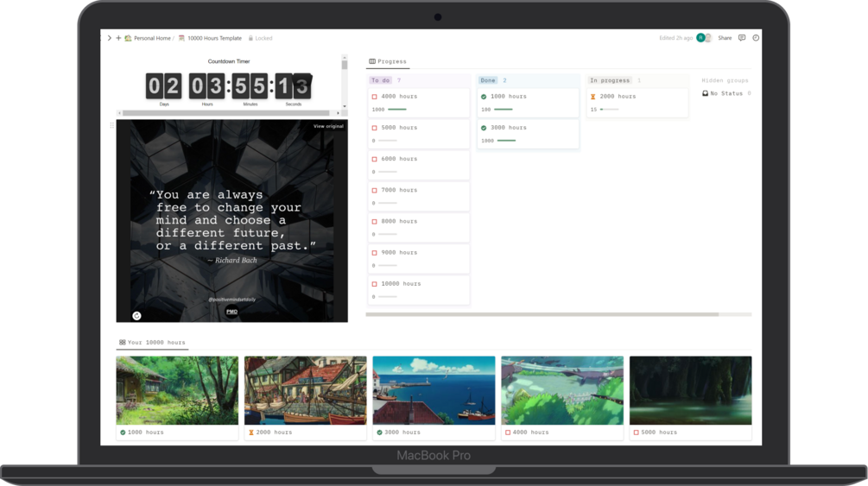Click the countdown widget scroll up arrow

[345, 57]
